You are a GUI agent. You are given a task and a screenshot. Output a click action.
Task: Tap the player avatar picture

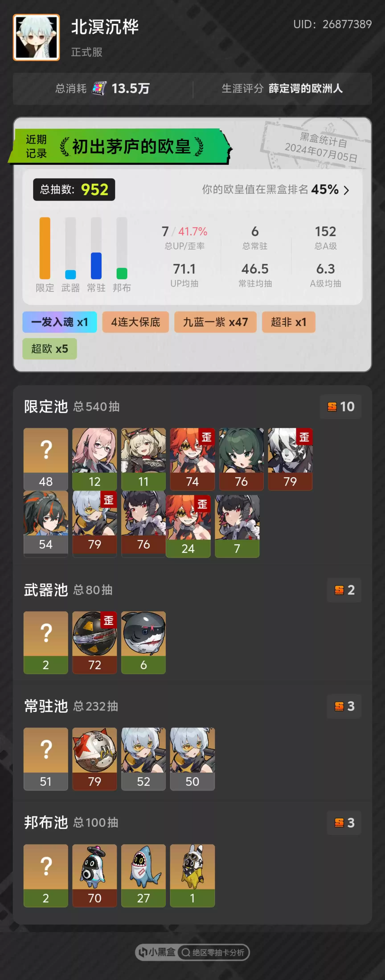36,37
